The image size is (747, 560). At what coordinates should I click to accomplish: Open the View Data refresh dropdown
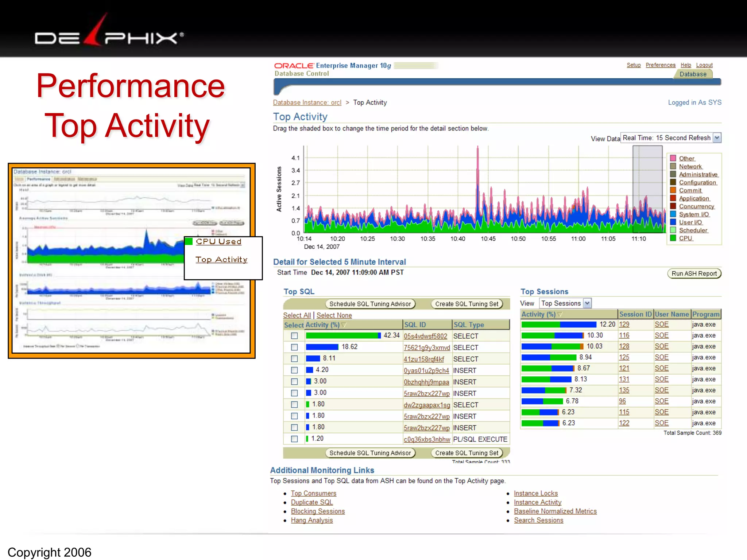717,138
